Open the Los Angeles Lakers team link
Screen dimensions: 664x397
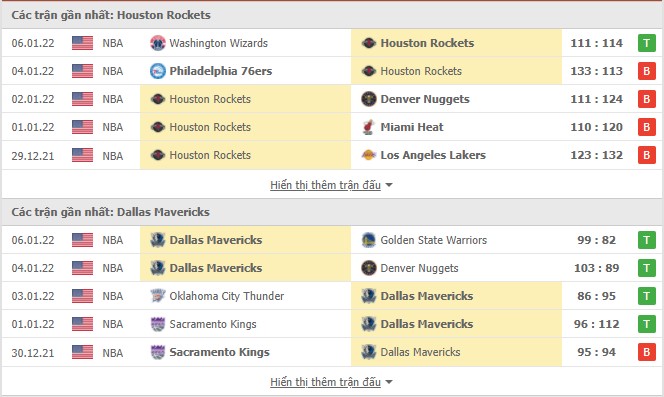[x=433, y=155]
